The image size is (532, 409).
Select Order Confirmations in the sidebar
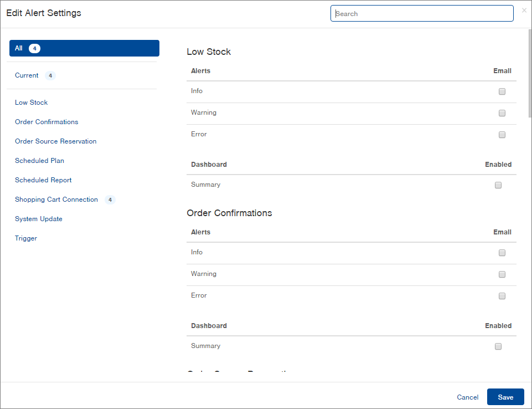[x=47, y=121]
